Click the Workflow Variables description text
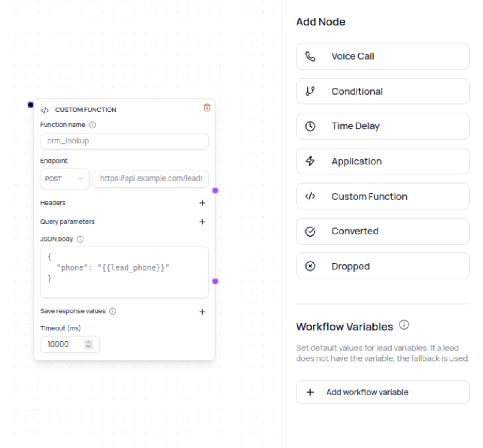The image size is (483, 448). point(382,353)
